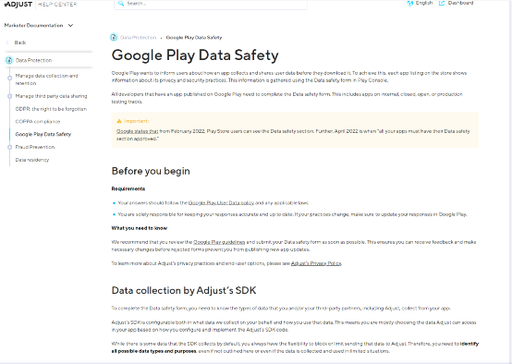Open COPPA compliance page
Screen dimensions: 512x364
click(x=38, y=122)
